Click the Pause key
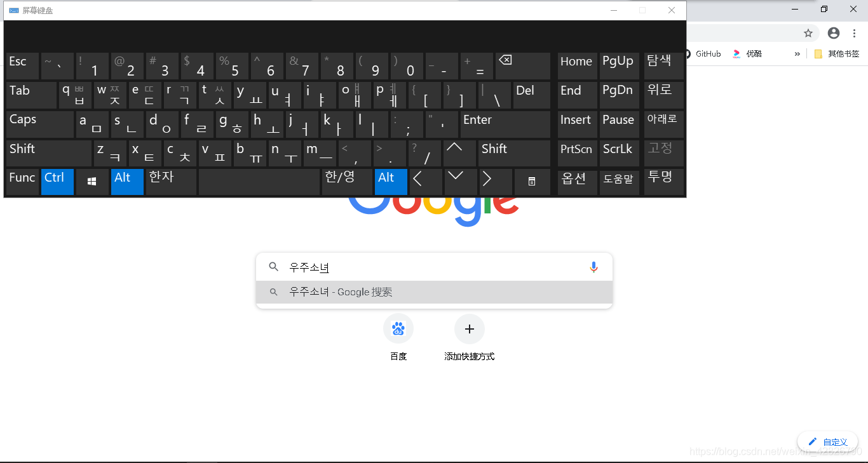The image size is (868, 463). (619, 124)
